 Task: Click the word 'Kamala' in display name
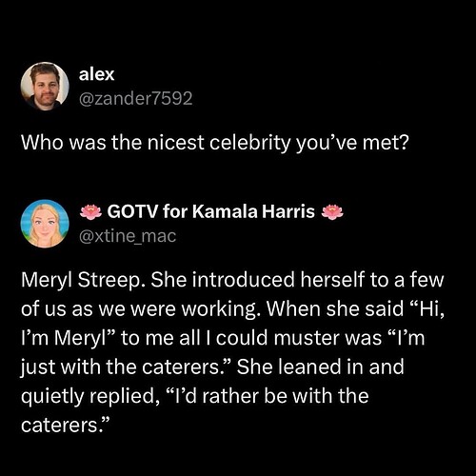(x=225, y=211)
